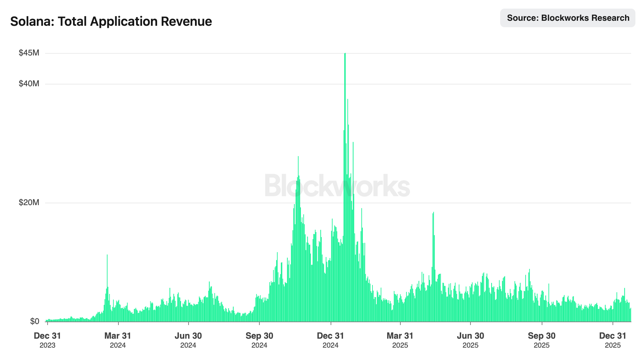Click the "Jun 30 2024" x-axis date label
The width and height of the screenshot is (644, 358).
(x=188, y=340)
